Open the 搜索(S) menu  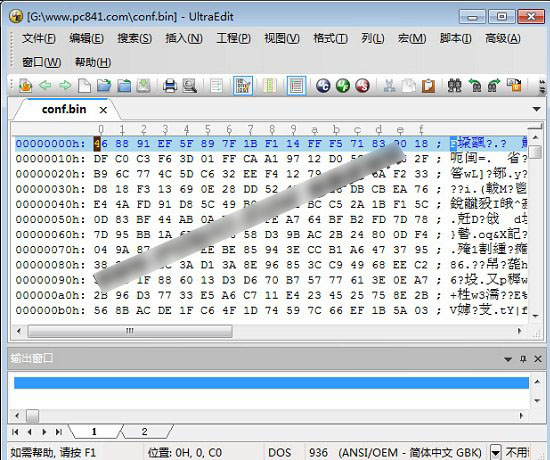(x=134, y=38)
